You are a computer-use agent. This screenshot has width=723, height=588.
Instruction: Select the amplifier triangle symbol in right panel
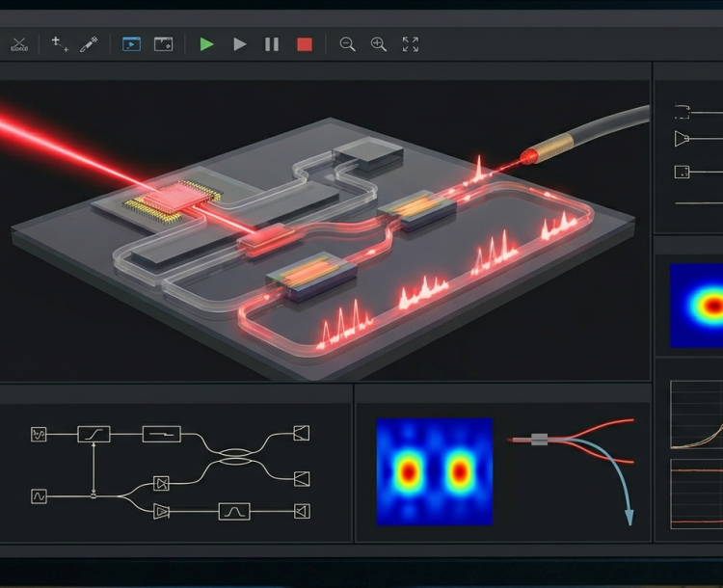pyautogui.click(x=682, y=139)
